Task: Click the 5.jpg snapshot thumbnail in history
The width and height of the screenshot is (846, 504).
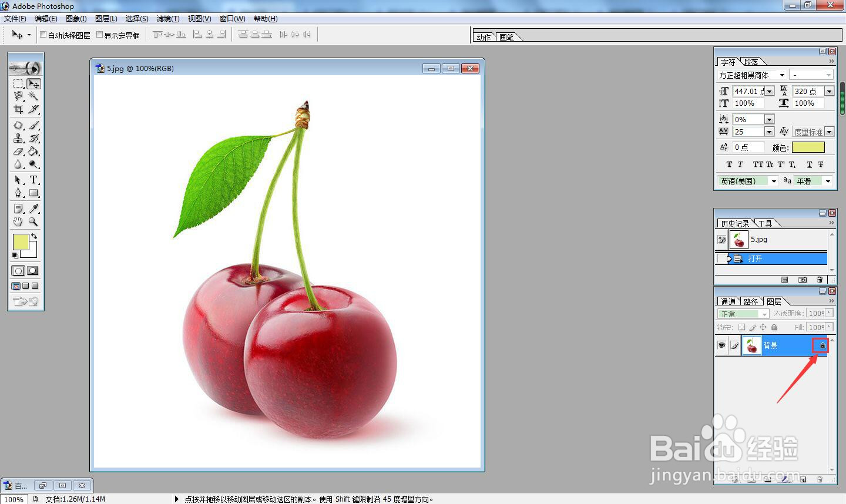Action: 738,239
